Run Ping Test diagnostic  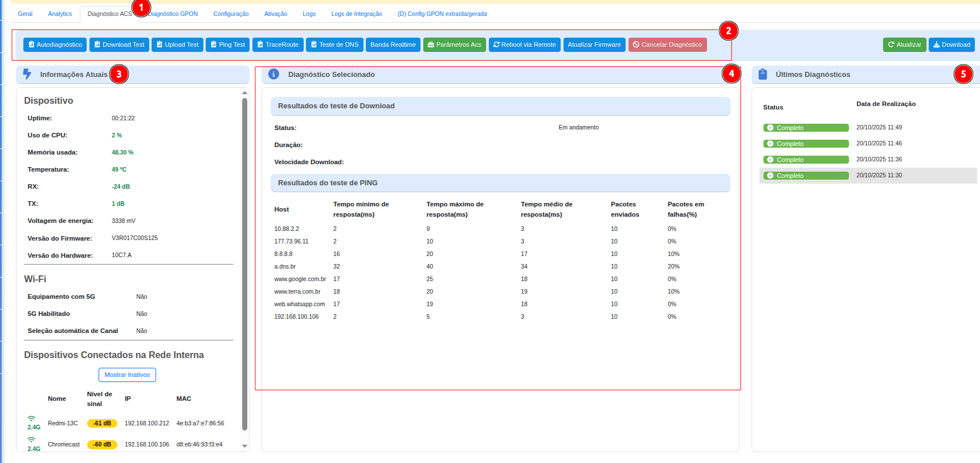(227, 44)
